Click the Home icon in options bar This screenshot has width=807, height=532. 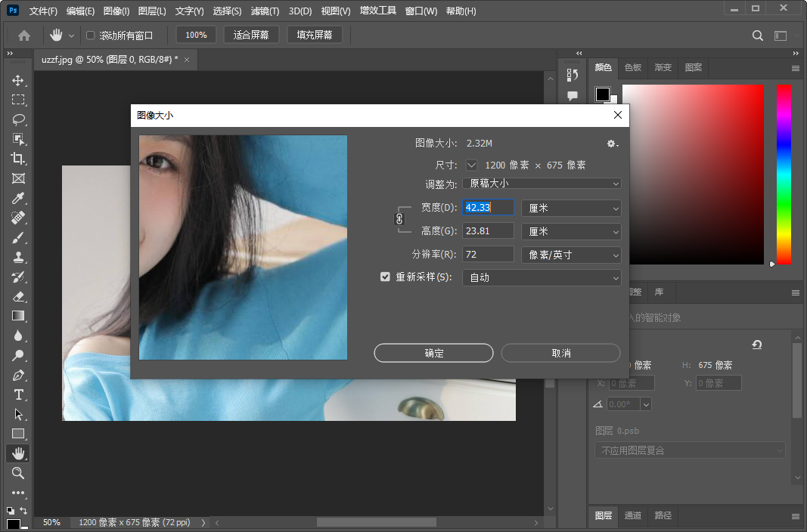[24, 35]
